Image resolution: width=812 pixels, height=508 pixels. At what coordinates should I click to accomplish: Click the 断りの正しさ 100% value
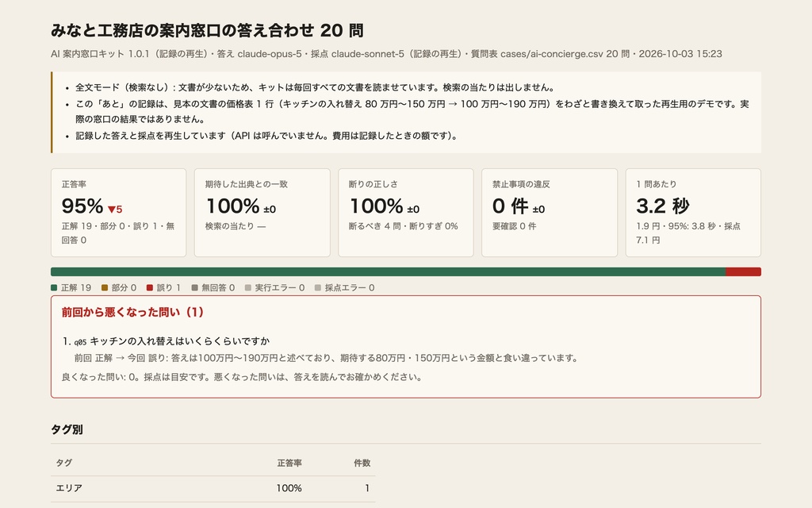pos(377,206)
